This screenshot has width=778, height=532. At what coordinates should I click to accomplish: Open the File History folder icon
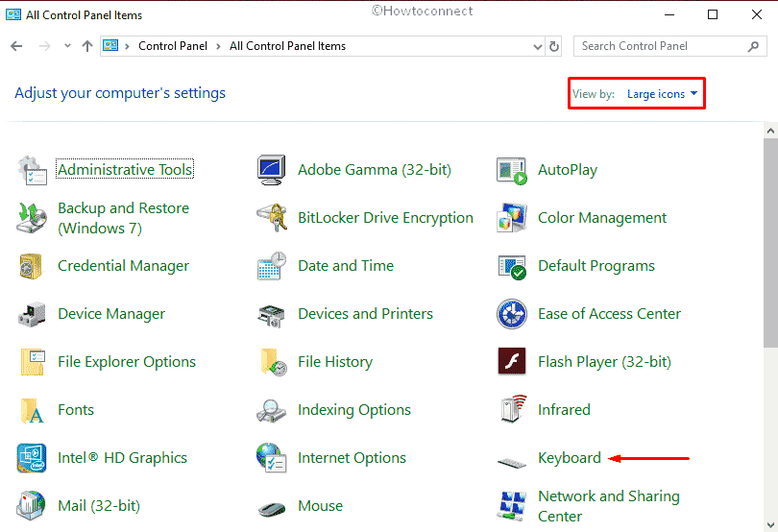tap(274, 362)
